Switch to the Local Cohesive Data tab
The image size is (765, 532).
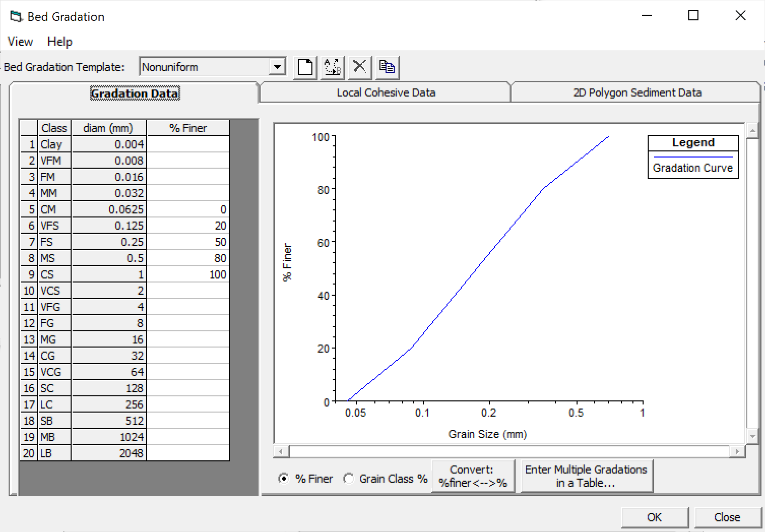386,92
